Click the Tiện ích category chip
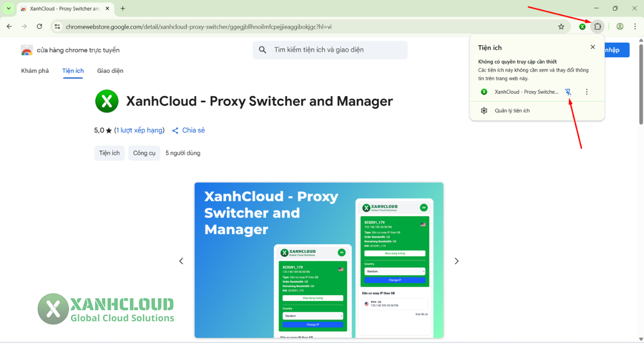The width and height of the screenshot is (644, 362). point(109,153)
